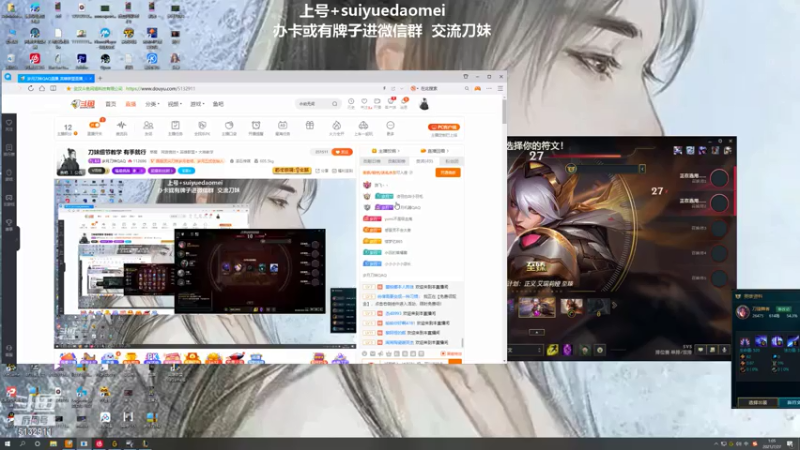Go to browser home page icon
The image size is (800, 450).
pyautogui.click(x=42, y=88)
